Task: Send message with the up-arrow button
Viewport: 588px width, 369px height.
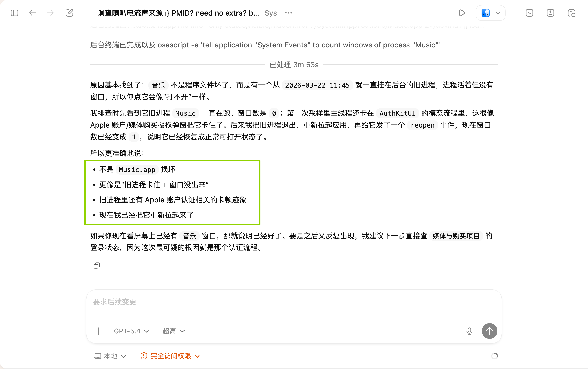Action: [489, 331]
